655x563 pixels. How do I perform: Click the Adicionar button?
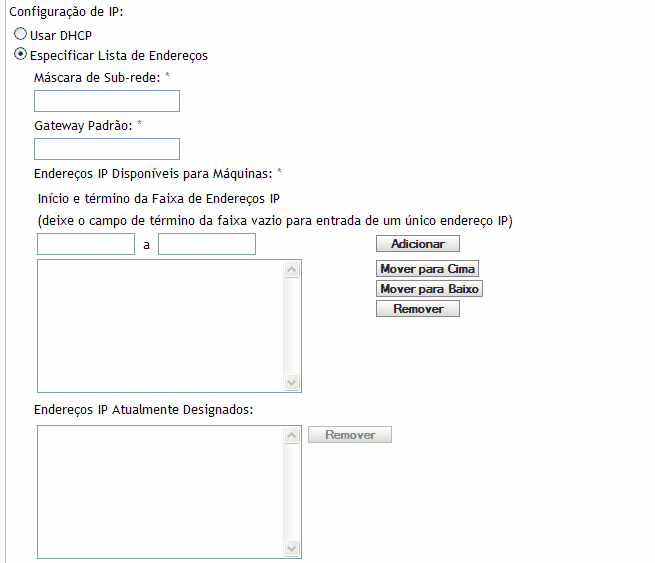(418, 243)
